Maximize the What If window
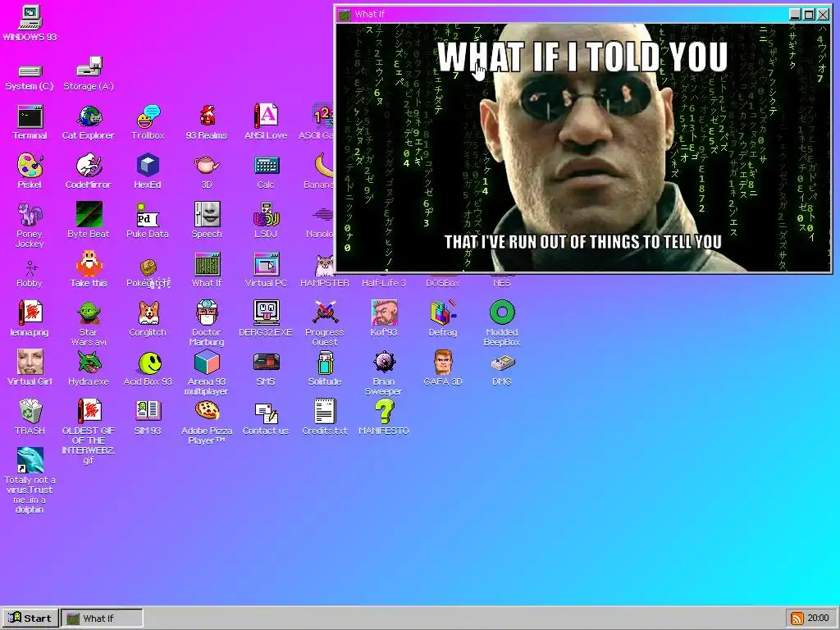Image resolution: width=840 pixels, height=630 pixels. point(809,15)
